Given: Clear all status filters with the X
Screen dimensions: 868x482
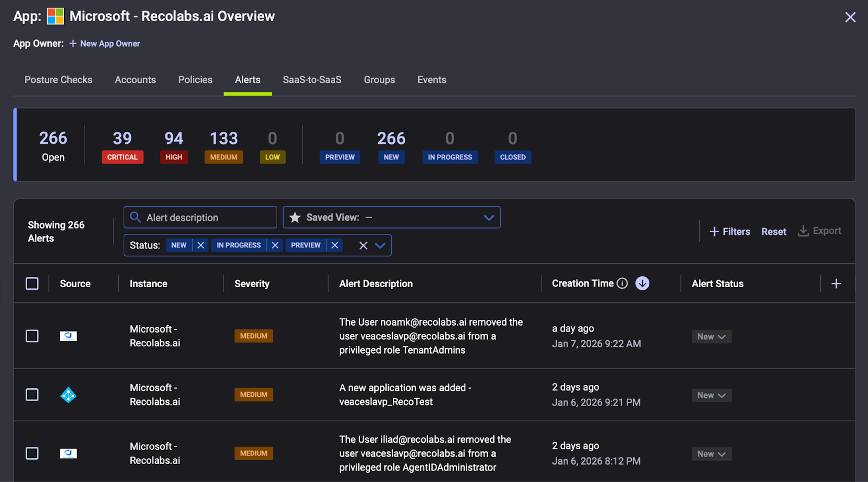Looking at the screenshot, I should point(363,245).
